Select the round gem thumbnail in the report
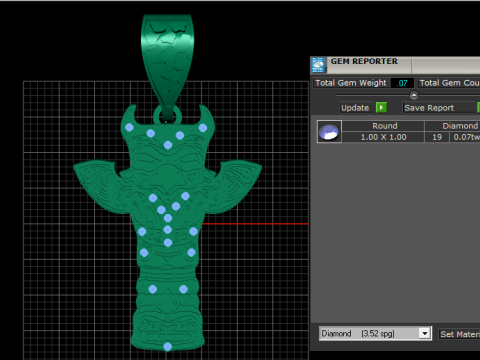The image size is (480, 360). click(329, 132)
